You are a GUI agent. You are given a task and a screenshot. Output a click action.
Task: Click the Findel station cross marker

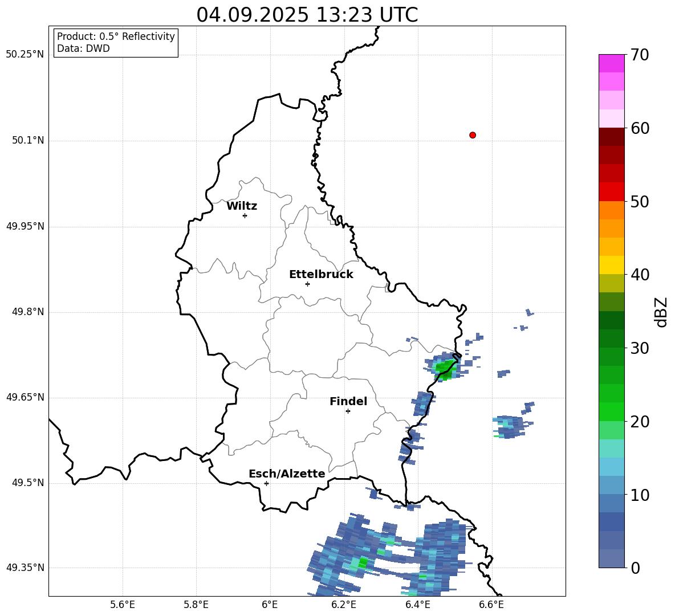(348, 411)
